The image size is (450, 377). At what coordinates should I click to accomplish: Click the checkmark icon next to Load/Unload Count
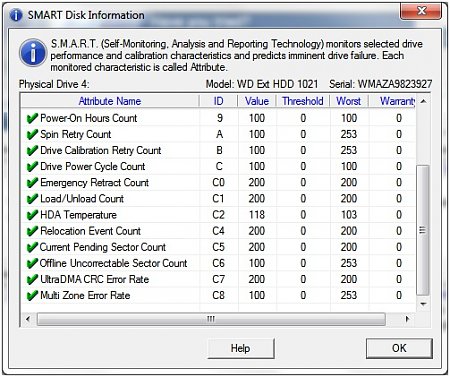click(32, 199)
